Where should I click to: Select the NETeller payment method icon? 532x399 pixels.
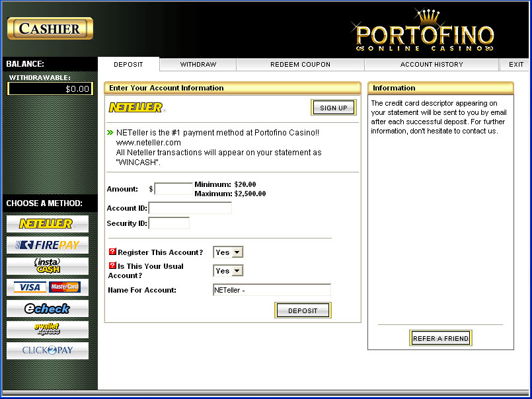(x=47, y=224)
